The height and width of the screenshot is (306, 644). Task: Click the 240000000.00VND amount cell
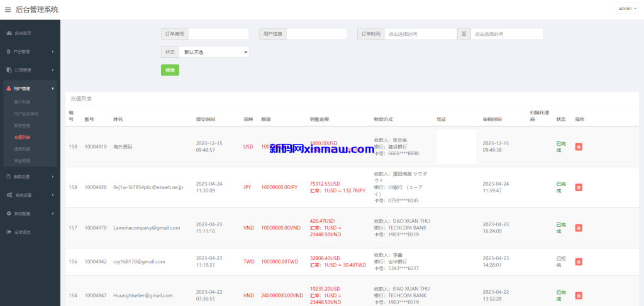pos(282,295)
